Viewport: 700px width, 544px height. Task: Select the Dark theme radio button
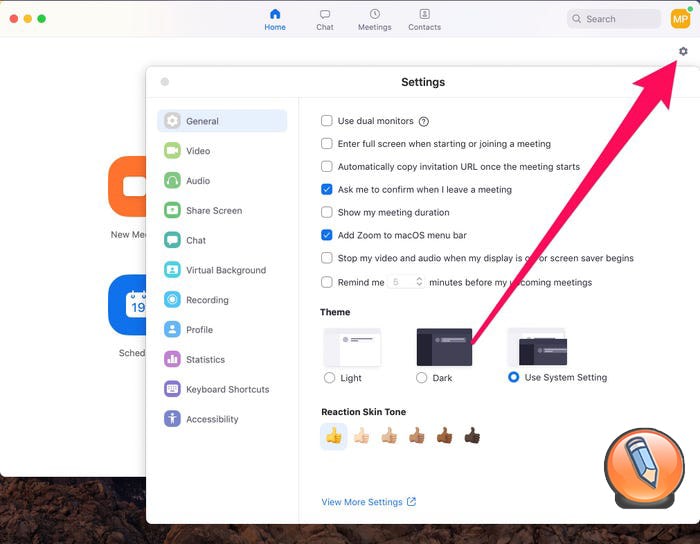(x=421, y=378)
